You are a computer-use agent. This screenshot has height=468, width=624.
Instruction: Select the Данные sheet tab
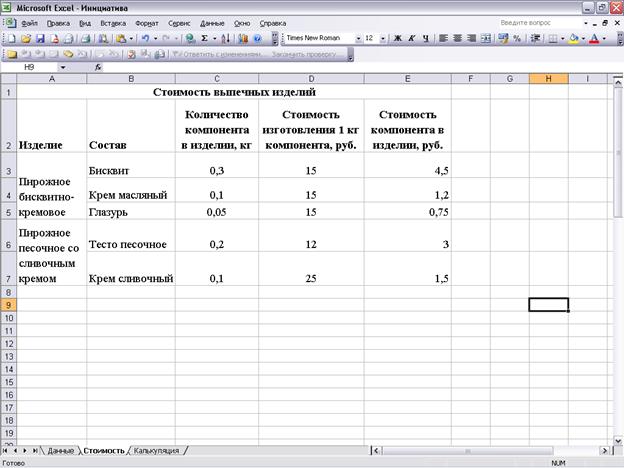(60, 451)
